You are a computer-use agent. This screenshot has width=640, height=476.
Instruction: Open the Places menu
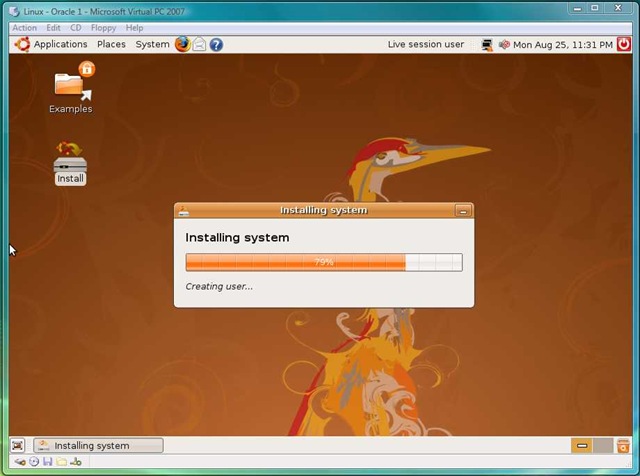click(x=111, y=44)
